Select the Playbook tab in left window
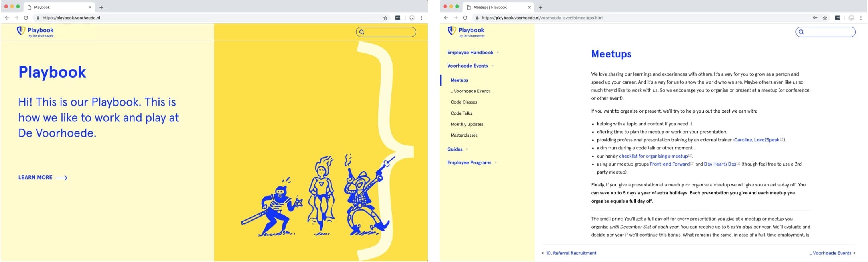 tap(59, 7)
